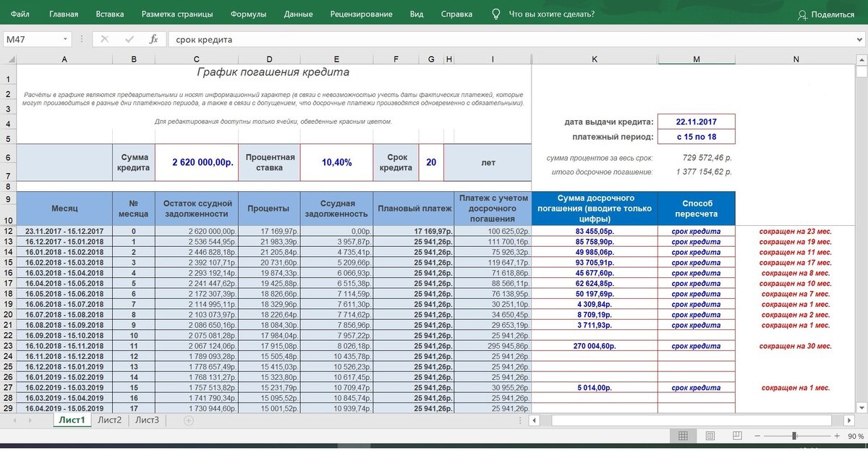Zoom in using the plus icon
The image size is (868, 456).
(838, 436)
